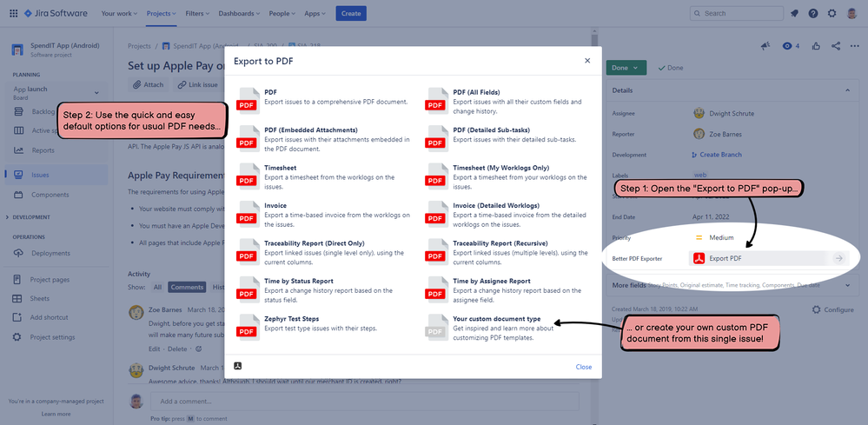This screenshot has width=868, height=425.
Task: Click Learn more link in sidebar
Action: 56,414
